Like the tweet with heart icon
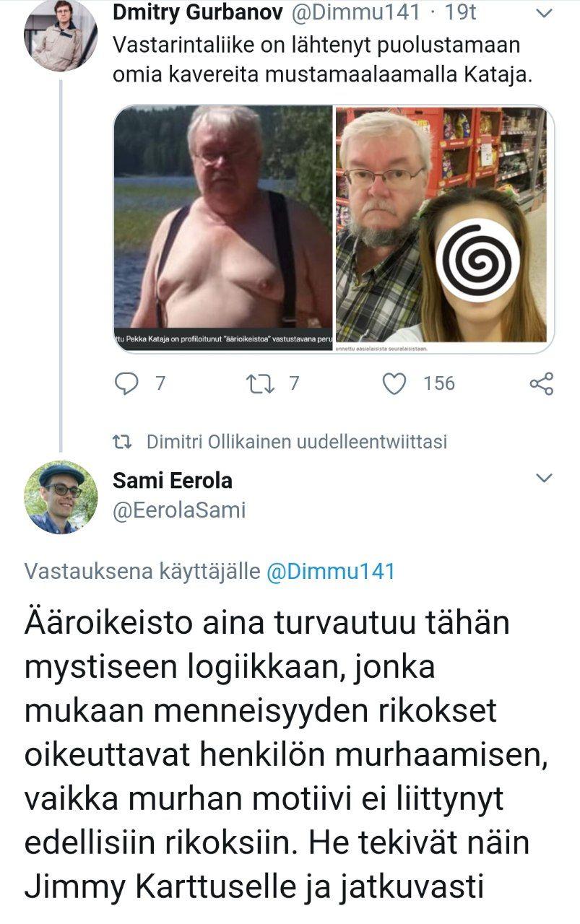The width and height of the screenshot is (580, 924). [394, 384]
